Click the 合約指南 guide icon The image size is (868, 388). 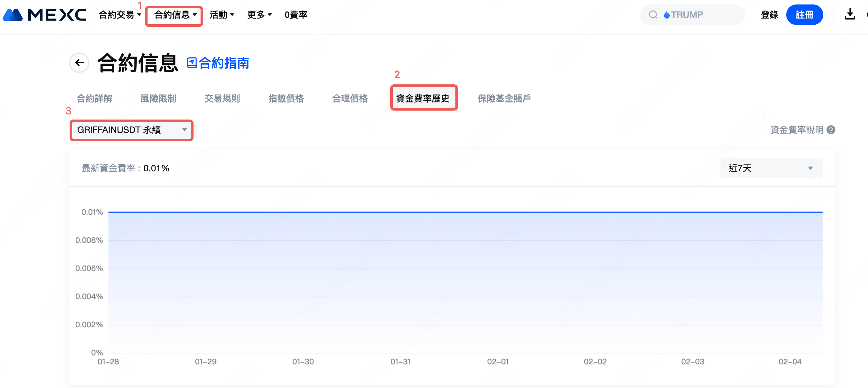tap(192, 63)
